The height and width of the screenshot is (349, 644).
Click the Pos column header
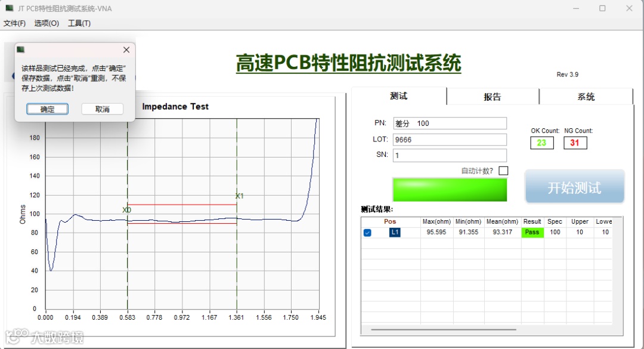(390, 221)
